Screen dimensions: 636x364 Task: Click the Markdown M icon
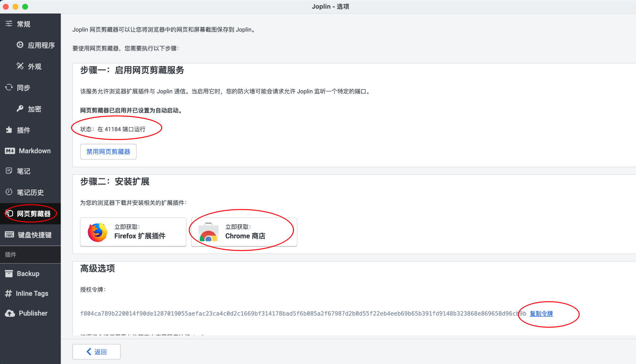click(x=10, y=151)
